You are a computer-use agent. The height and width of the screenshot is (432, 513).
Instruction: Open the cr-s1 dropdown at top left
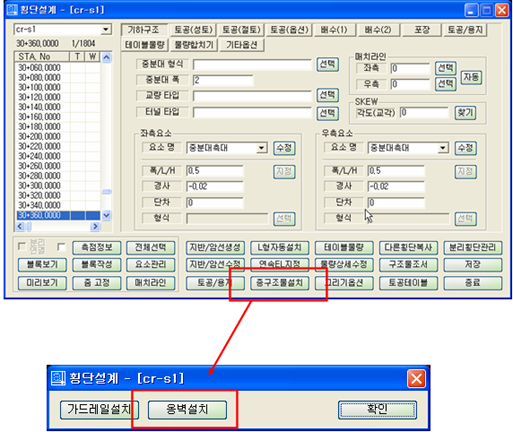[106, 30]
